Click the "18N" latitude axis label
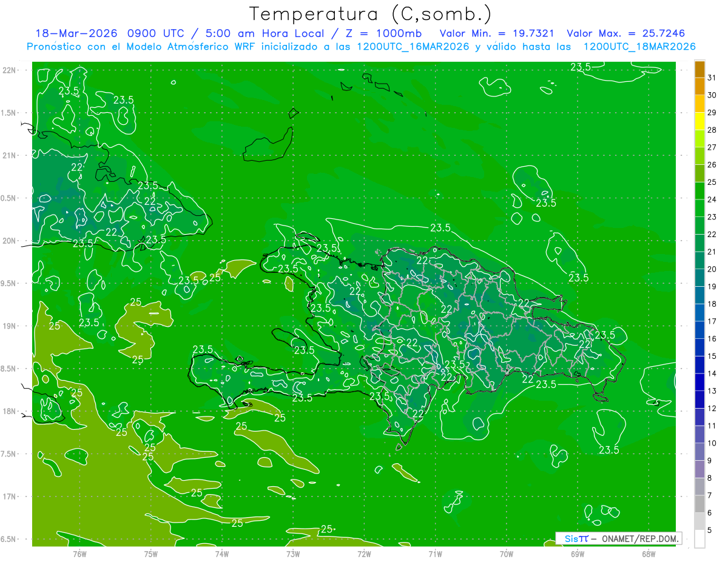The width and height of the screenshot is (728, 562). tap(9, 411)
